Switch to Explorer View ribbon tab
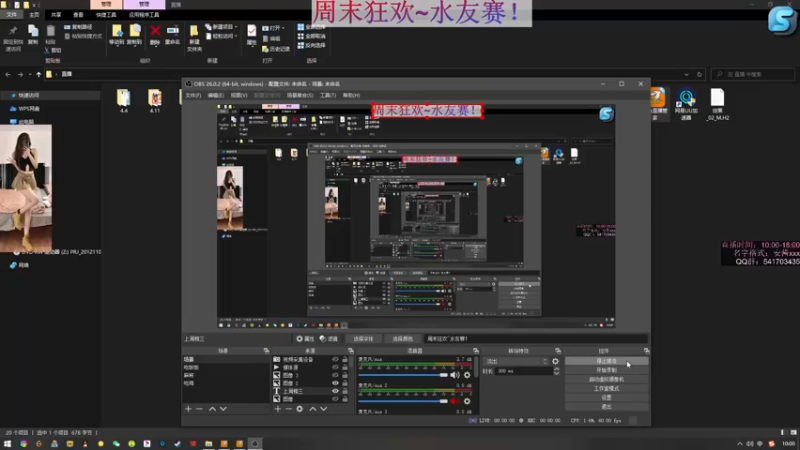 pos(78,15)
